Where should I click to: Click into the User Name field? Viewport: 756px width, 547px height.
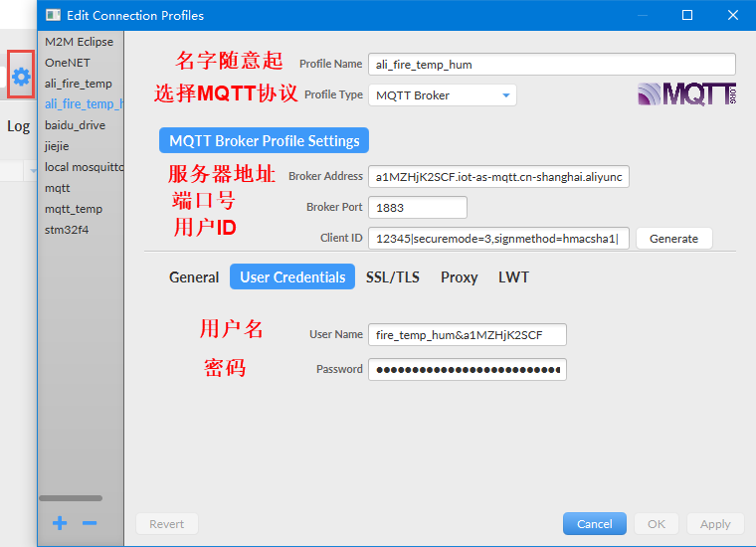468,335
